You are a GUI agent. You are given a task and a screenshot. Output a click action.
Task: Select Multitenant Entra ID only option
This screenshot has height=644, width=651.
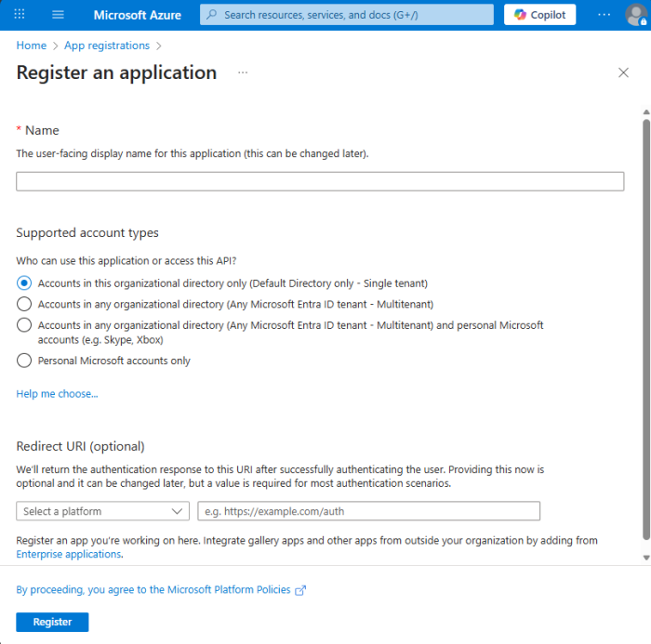[x=24, y=304]
